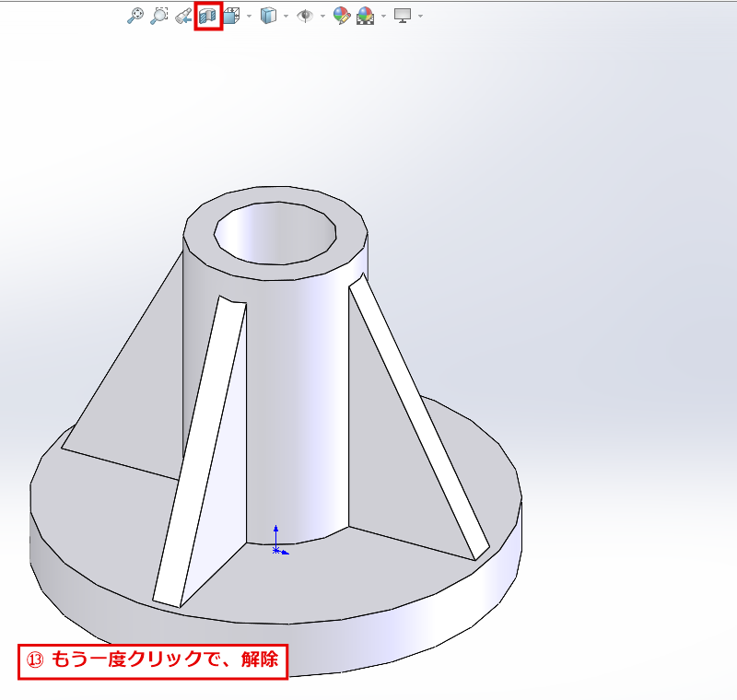This screenshot has width=737, height=700.
Task: Expand the Display Style dropdown arrow
Action: point(286,17)
